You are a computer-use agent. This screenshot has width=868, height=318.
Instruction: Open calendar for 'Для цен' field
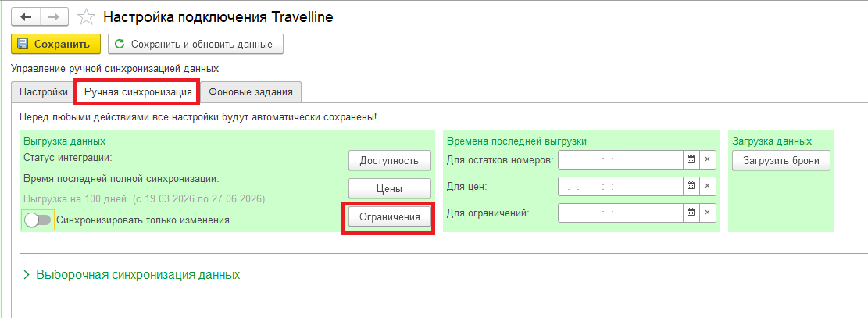(691, 186)
